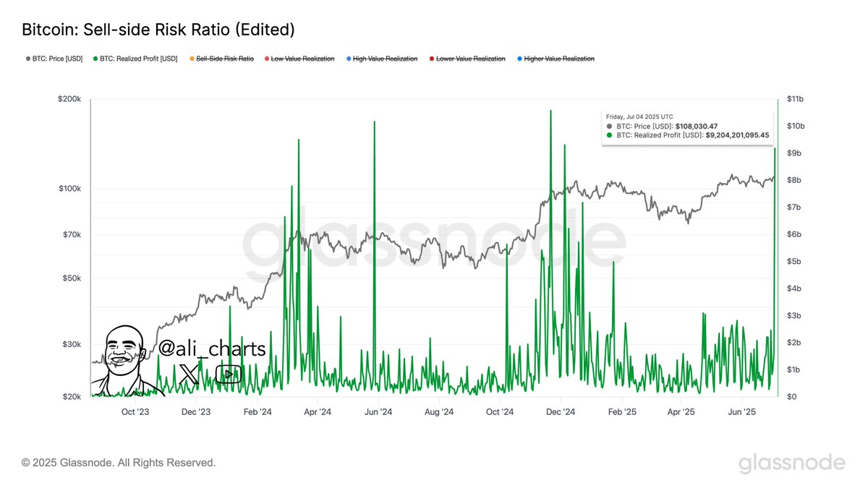Click the green dot beside Realized Profit legend
The width and height of the screenshot is (868, 488).
click(95, 59)
